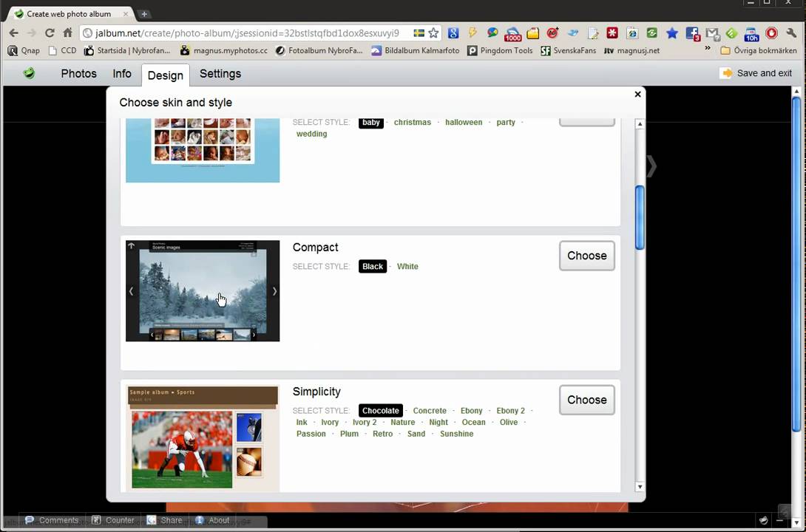Pick the Ink style
Image resolution: width=806 pixels, height=532 pixels.
(x=302, y=422)
